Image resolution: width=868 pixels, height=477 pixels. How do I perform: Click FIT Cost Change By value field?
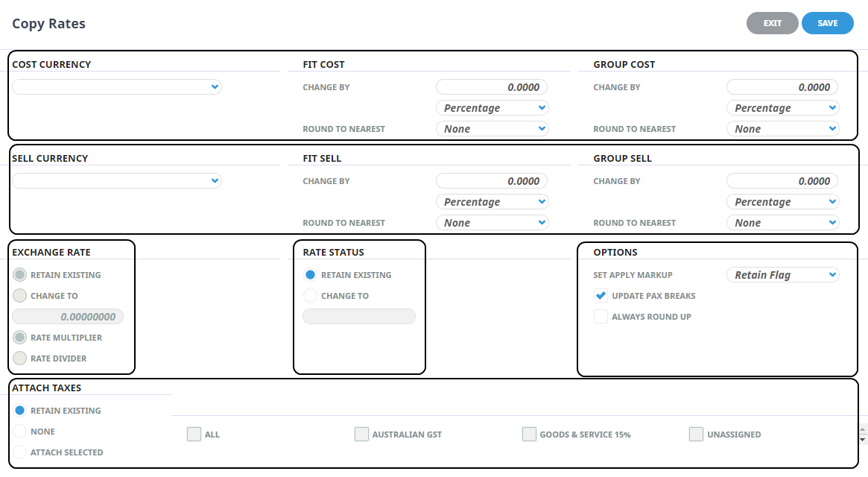point(492,87)
